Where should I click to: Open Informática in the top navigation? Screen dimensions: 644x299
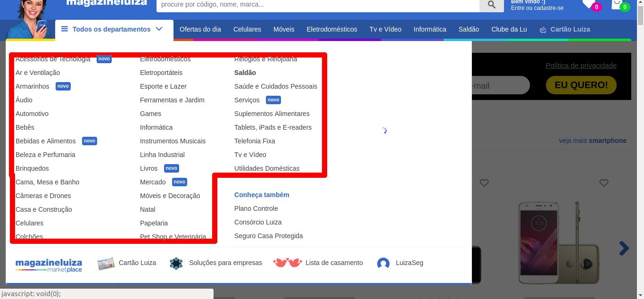(x=430, y=29)
